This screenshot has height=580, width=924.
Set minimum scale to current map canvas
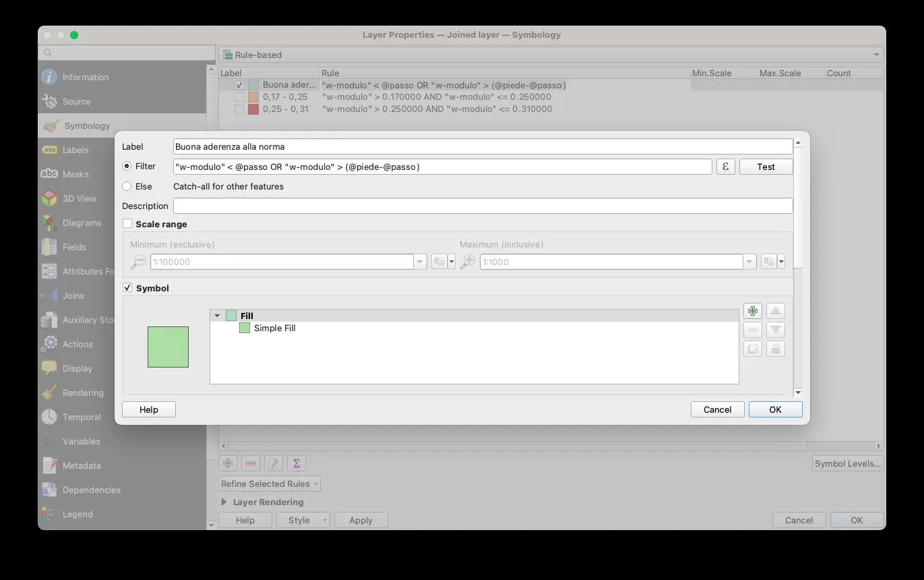pos(439,262)
